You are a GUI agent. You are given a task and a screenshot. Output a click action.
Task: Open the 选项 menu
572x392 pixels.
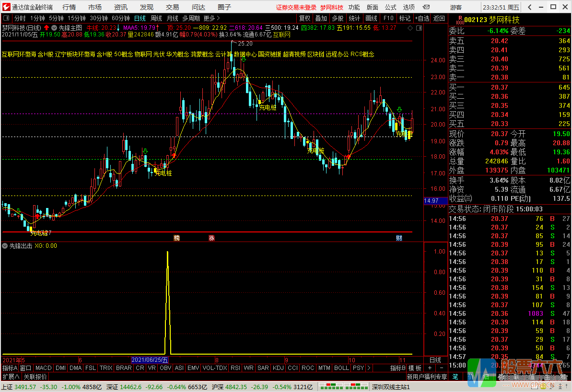click(x=409, y=7)
